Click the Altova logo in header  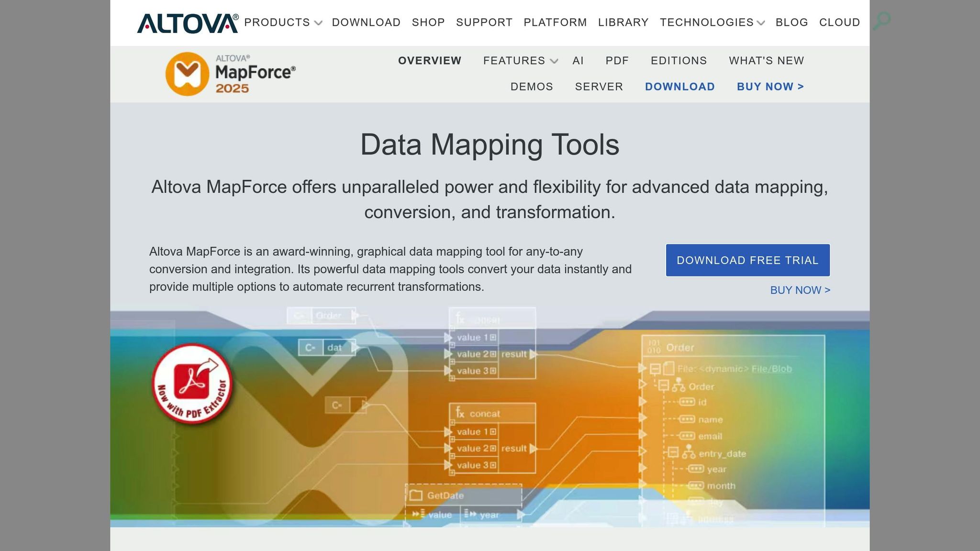click(188, 23)
